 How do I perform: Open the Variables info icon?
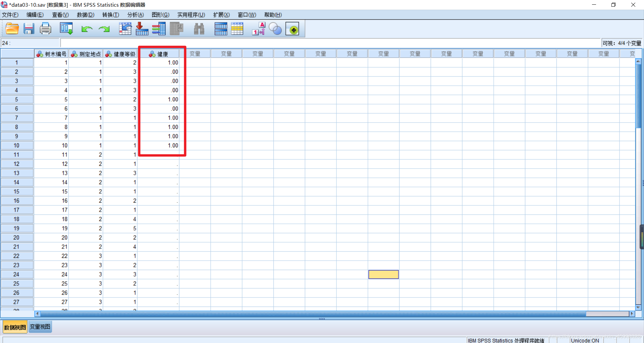pyautogui.click(x=159, y=29)
